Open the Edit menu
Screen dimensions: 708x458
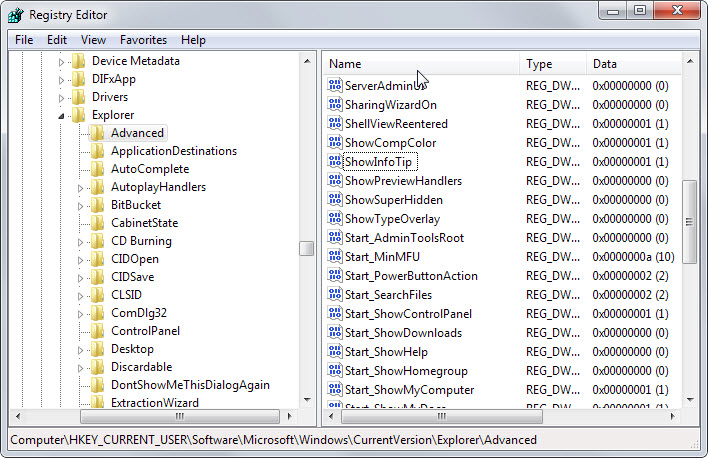pyautogui.click(x=57, y=40)
